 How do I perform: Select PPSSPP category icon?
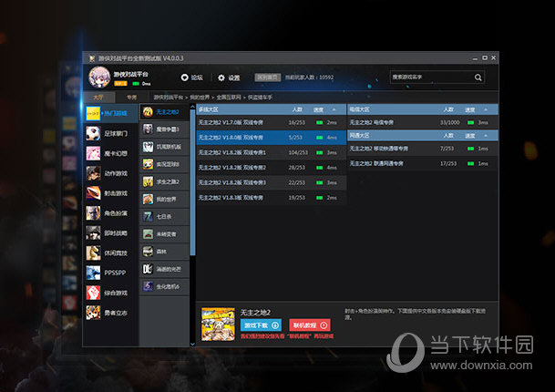93,273
